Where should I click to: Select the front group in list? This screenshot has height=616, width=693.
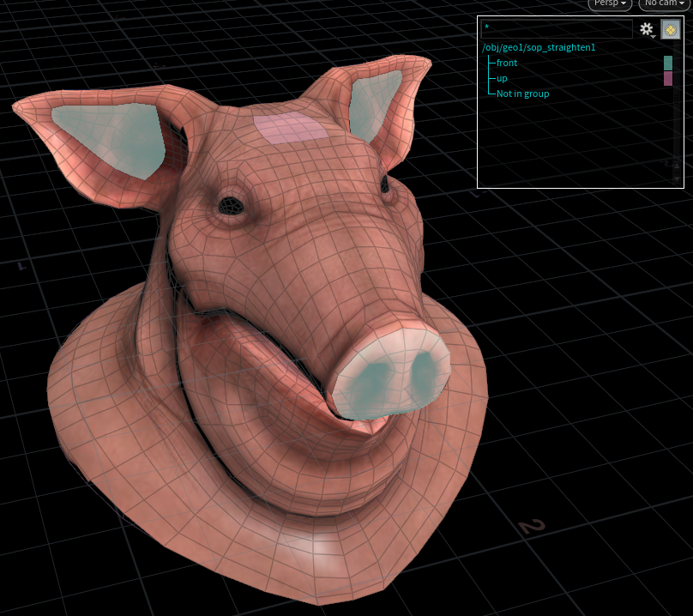coord(507,63)
